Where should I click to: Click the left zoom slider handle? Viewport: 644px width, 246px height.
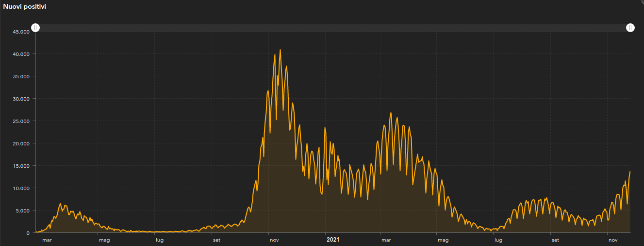pyautogui.click(x=35, y=28)
